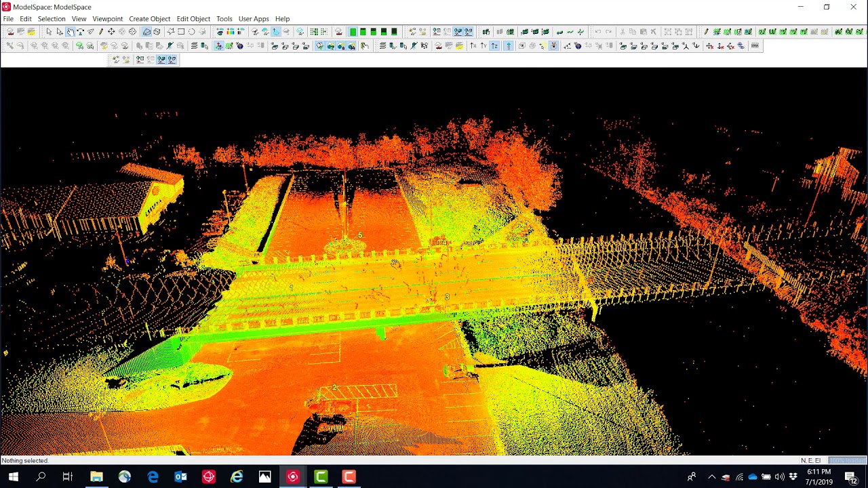Select the circle fence tool
The height and width of the screenshot is (488, 868).
tap(192, 32)
